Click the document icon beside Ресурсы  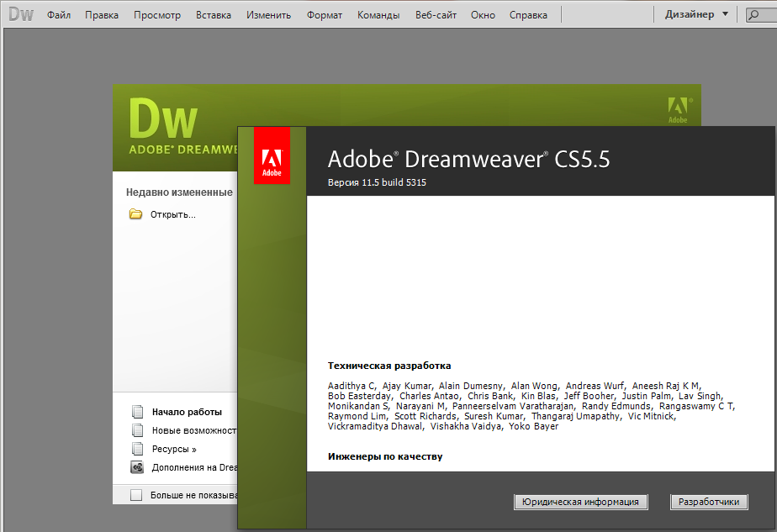137,448
